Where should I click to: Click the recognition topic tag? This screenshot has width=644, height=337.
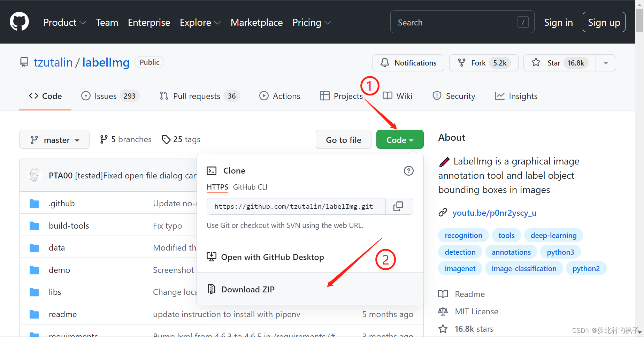coord(463,236)
